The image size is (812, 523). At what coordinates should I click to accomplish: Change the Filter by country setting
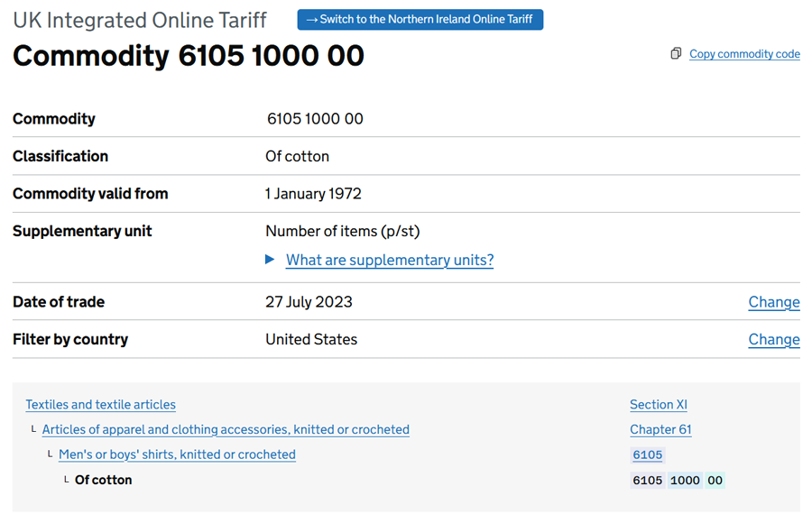point(773,340)
